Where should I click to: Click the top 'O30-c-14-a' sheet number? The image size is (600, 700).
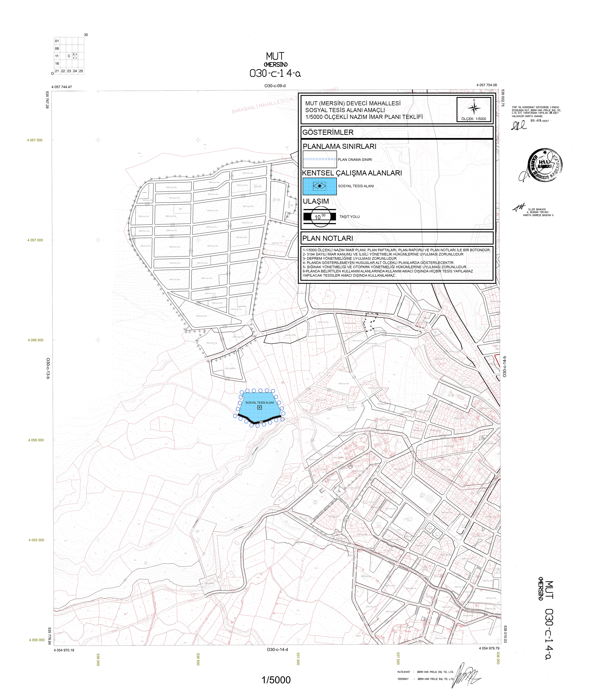[275, 73]
